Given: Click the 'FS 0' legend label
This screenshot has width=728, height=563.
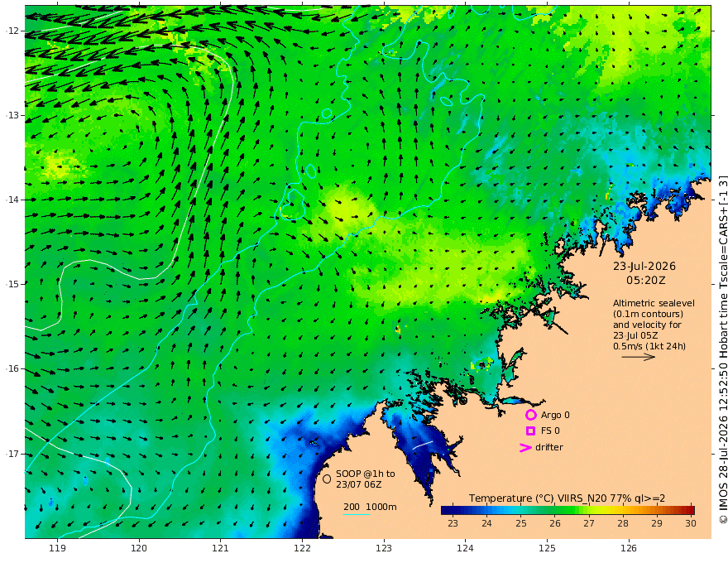Looking at the screenshot, I should [550, 431].
